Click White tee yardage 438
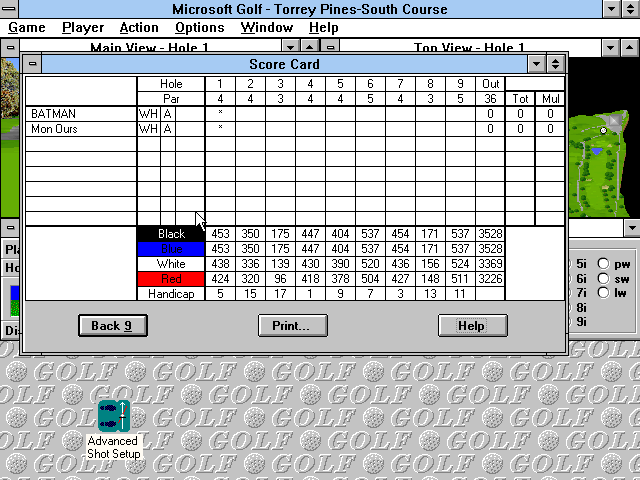 220,264
